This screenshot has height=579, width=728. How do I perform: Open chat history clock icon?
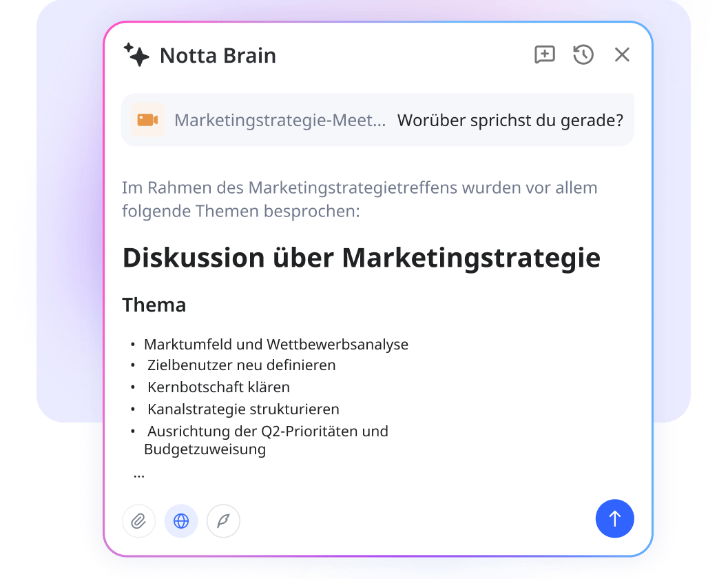pyautogui.click(x=583, y=55)
